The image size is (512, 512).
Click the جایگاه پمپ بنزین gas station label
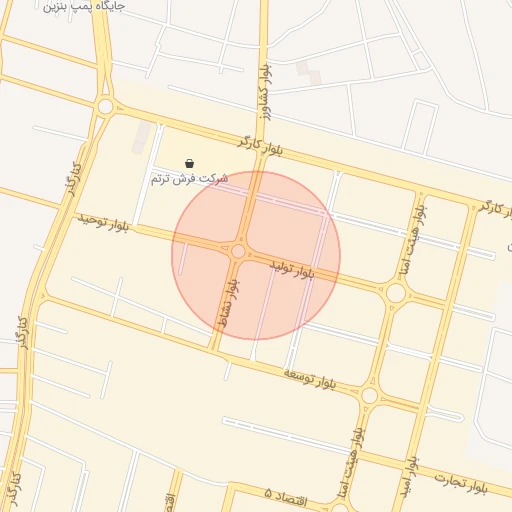pyautogui.click(x=84, y=6)
